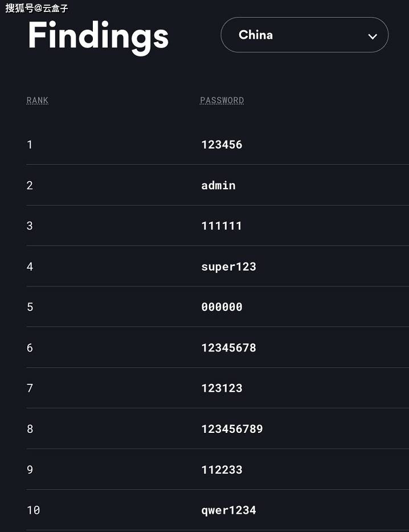Select the password admin at rank 2
This screenshot has height=532, width=409.
(218, 185)
